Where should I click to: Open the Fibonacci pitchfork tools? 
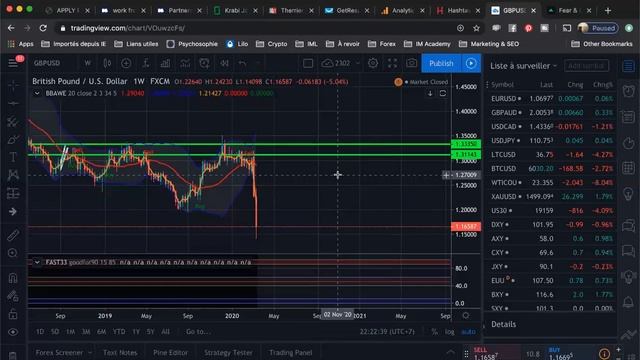point(13,121)
